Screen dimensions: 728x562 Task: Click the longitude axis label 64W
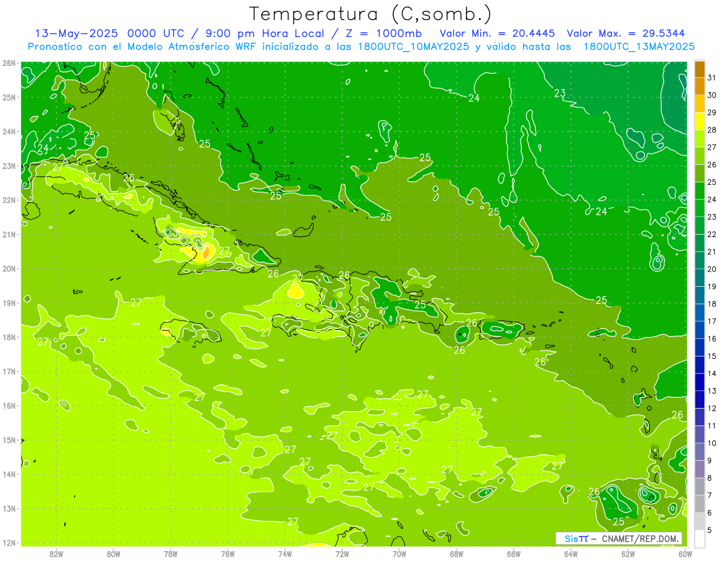[571, 553]
